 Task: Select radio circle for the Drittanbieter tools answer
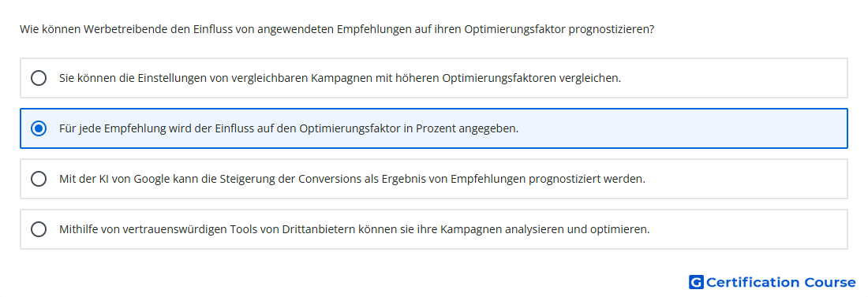point(39,229)
